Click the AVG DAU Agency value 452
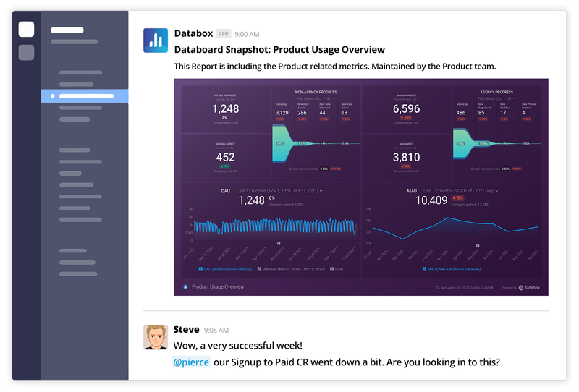 [x=226, y=157]
